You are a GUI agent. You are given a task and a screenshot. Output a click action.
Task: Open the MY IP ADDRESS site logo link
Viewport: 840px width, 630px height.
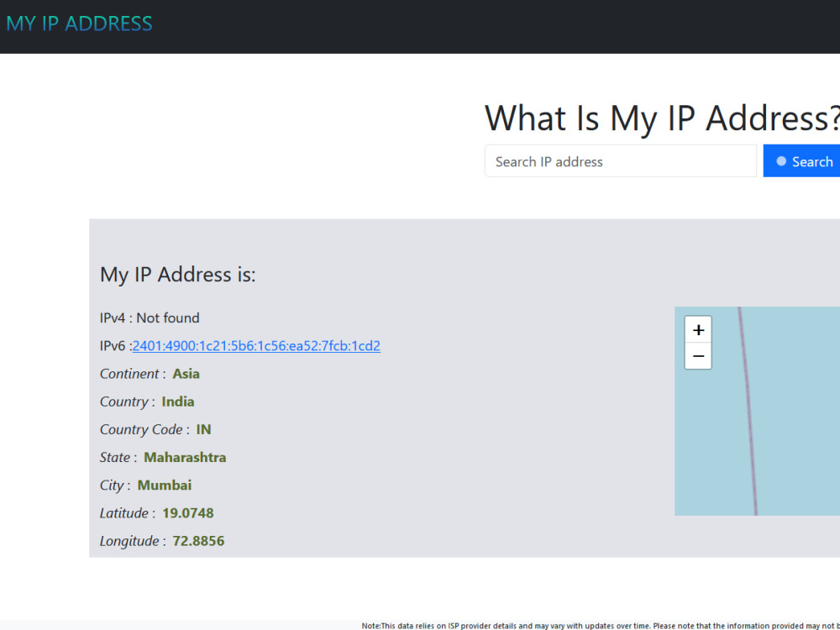(x=79, y=24)
